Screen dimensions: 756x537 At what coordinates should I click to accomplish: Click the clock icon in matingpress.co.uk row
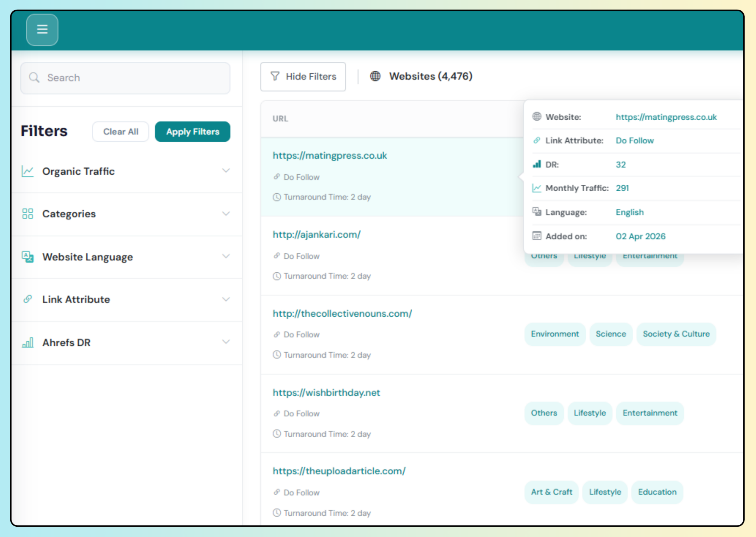click(277, 197)
